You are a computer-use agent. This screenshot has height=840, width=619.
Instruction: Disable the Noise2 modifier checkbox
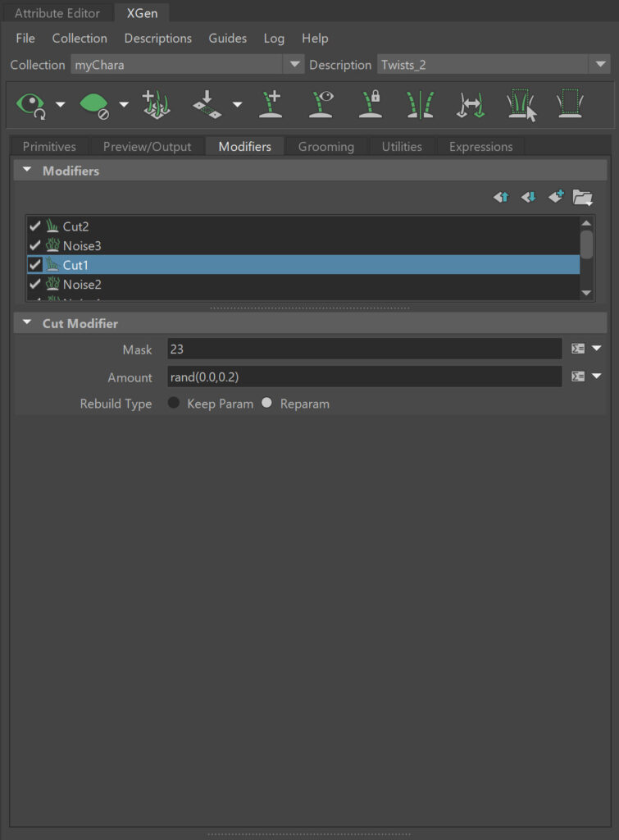pyautogui.click(x=35, y=284)
